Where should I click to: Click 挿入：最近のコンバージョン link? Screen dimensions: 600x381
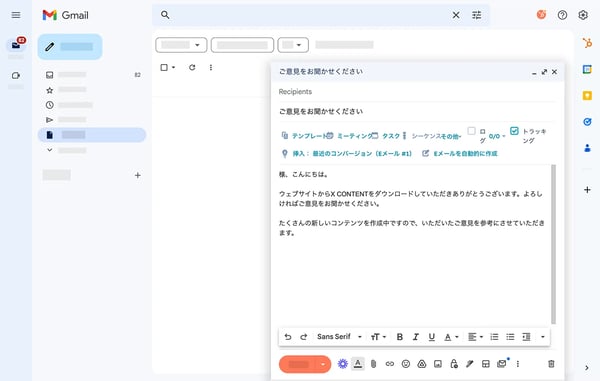click(x=347, y=153)
